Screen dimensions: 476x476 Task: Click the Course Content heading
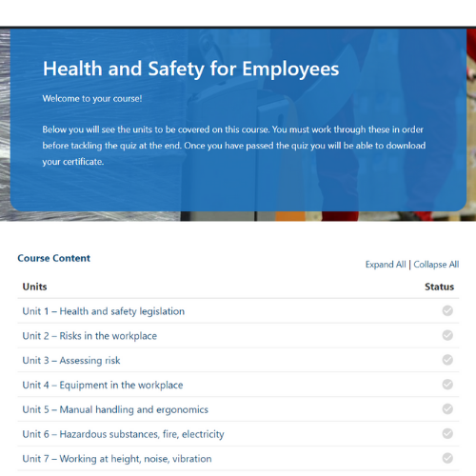point(54,258)
